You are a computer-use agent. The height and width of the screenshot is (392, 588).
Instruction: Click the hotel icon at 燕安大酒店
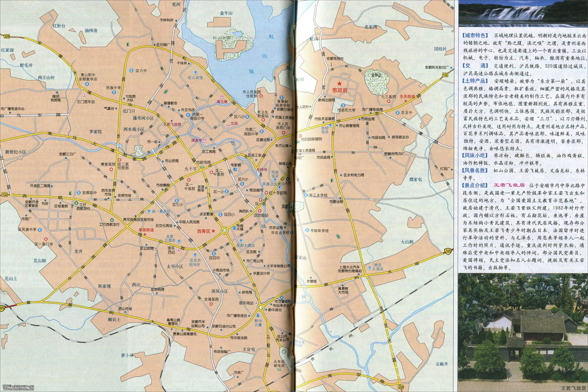[x=370, y=268]
